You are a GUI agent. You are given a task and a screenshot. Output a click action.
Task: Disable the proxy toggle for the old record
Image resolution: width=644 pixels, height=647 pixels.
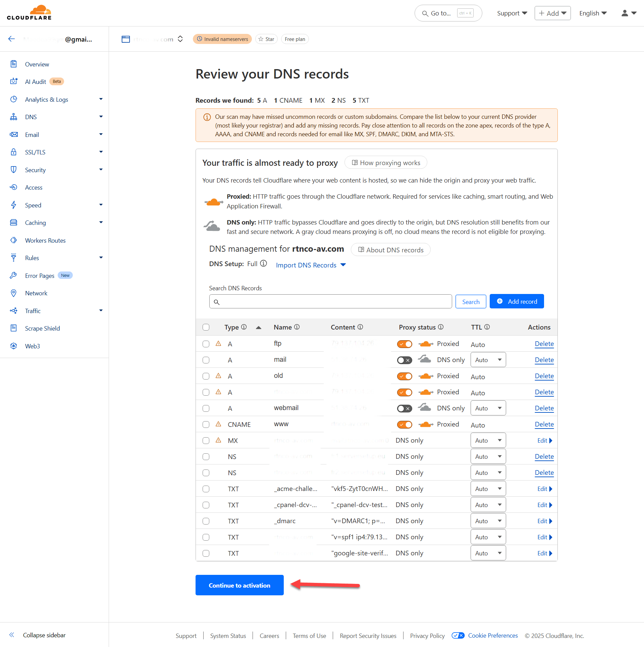click(x=405, y=376)
